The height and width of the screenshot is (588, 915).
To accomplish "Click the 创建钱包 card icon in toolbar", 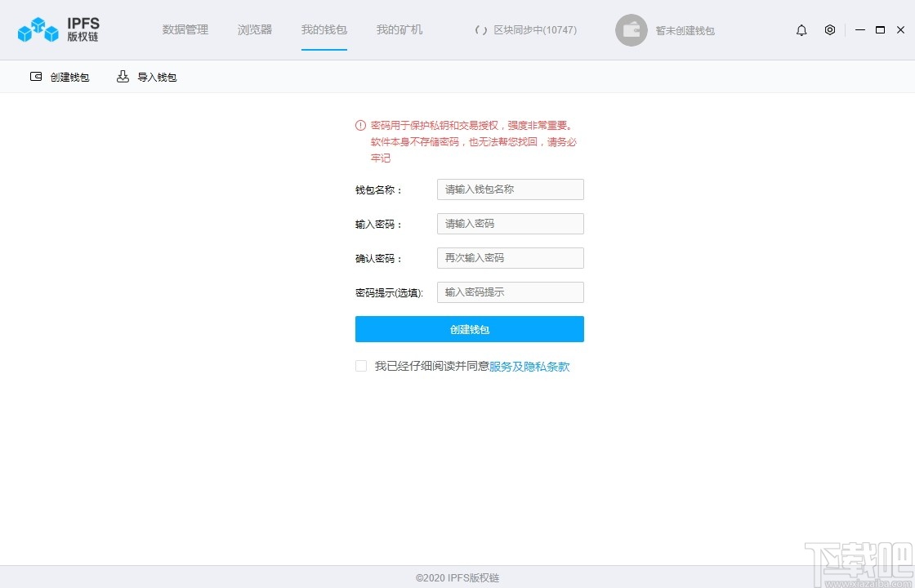I will tap(35, 76).
